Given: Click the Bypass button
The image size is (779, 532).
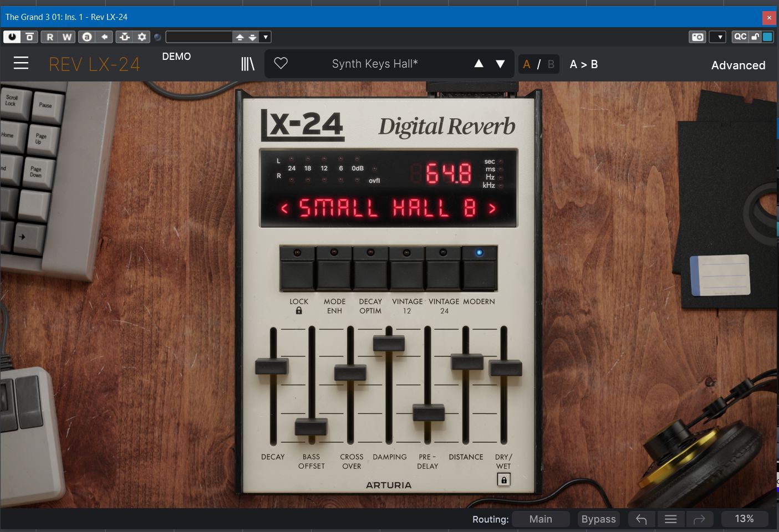Looking at the screenshot, I should pyautogui.click(x=598, y=519).
